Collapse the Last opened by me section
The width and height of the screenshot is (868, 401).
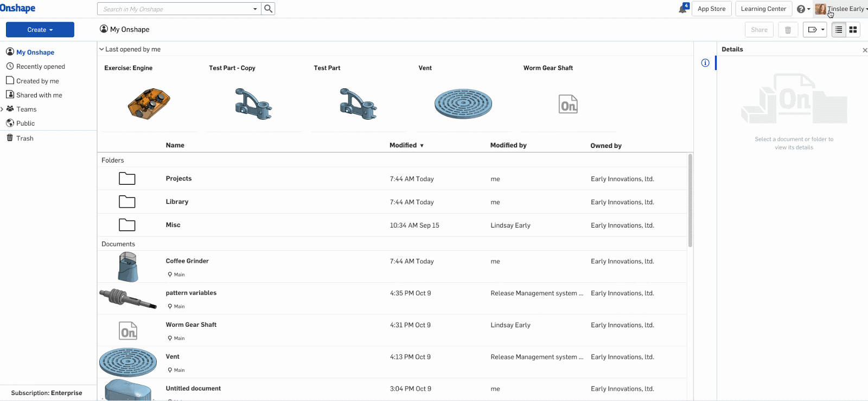[101, 49]
